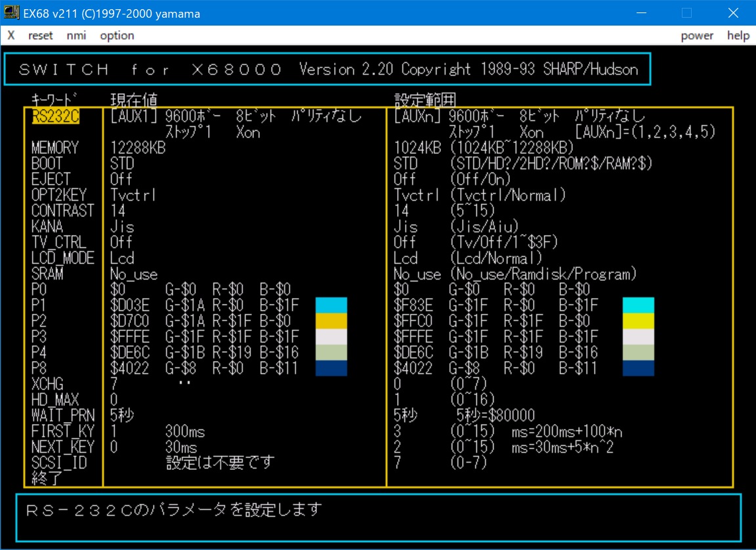Select the OPT2KEY keyword row

click(x=59, y=195)
